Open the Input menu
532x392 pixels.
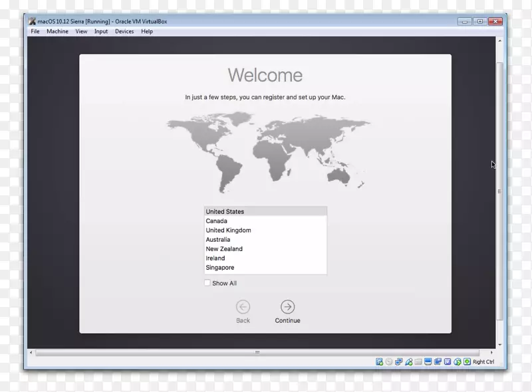click(x=101, y=31)
